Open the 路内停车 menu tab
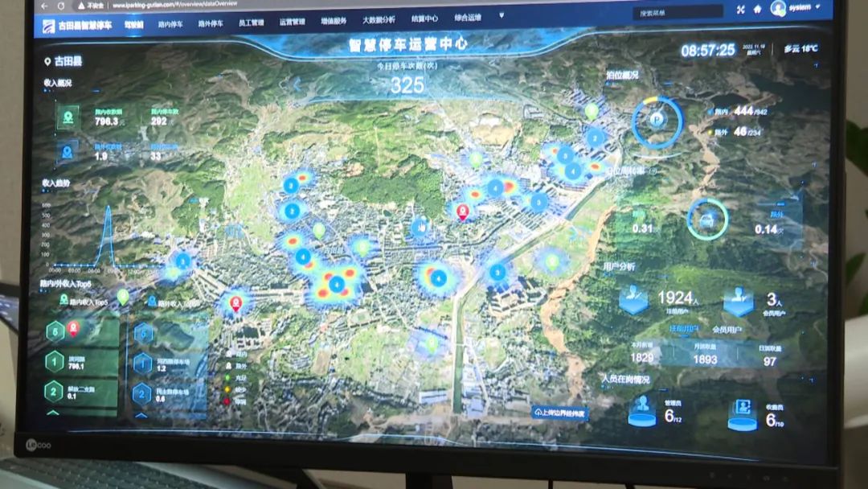The width and height of the screenshot is (868, 489). coord(170,25)
